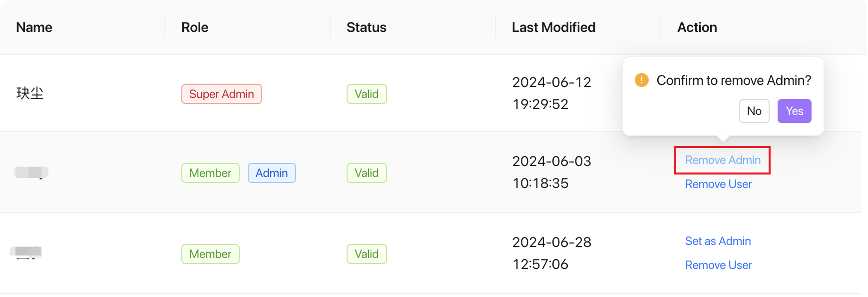868x297 pixels.
Task: Click the Valid status in third row
Action: pos(367,254)
